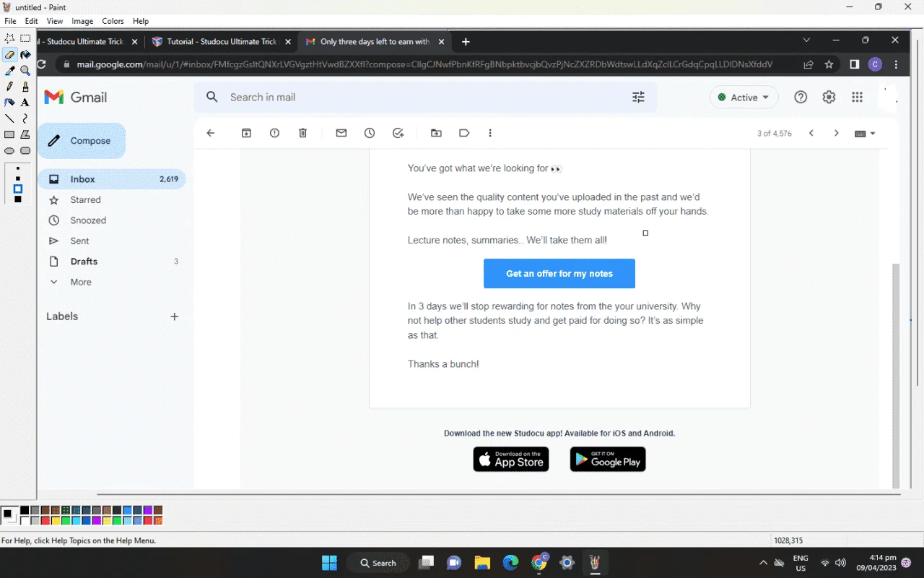This screenshot has height=578, width=924.
Task: Open the Edit menu in Paint
Action: (x=31, y=22)
